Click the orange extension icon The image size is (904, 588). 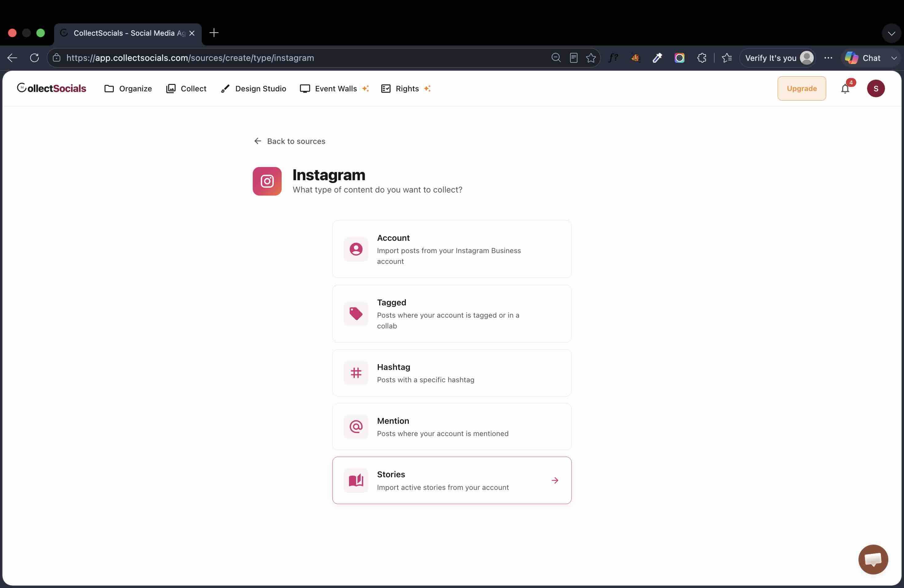click(636, 58)
